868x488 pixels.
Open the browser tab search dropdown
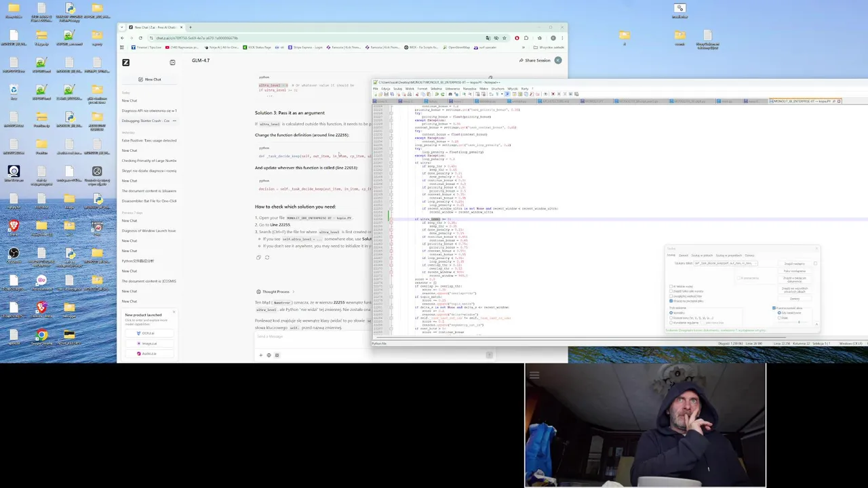(x=121, y=27)
